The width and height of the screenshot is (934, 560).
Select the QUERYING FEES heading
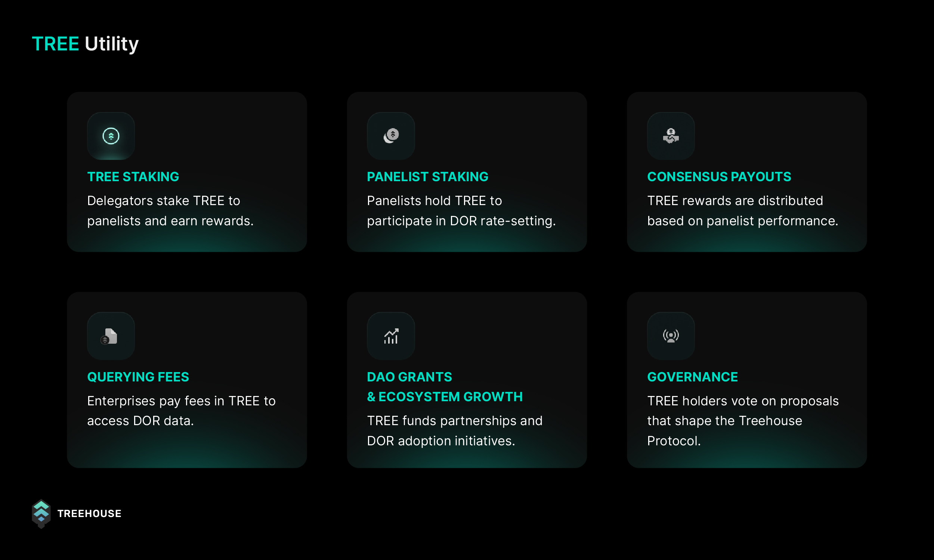[x=138, y=377]
